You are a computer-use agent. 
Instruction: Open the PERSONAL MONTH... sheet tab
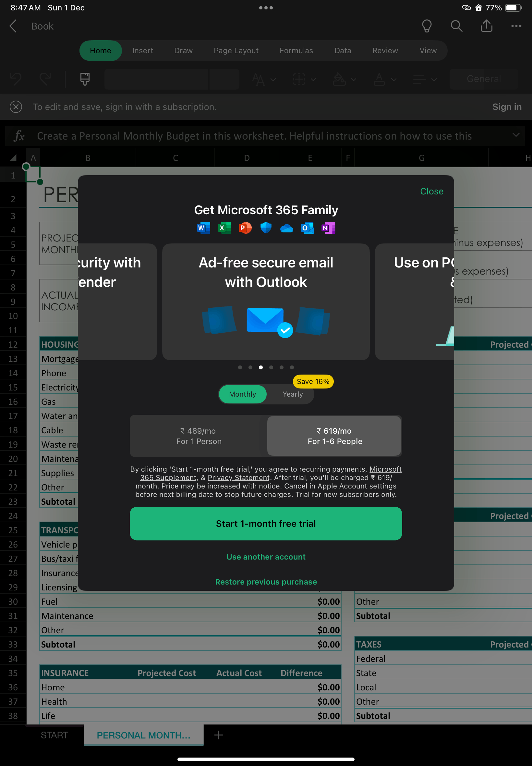pos(144,735)
